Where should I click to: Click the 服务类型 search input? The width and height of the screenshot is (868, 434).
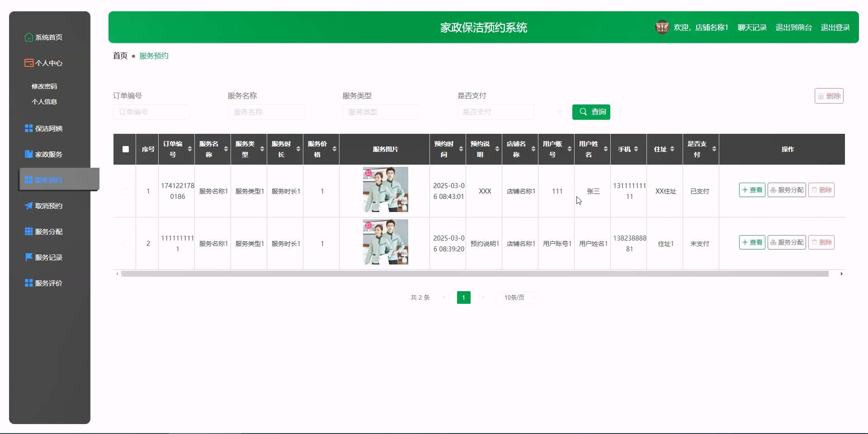[381, 112]
